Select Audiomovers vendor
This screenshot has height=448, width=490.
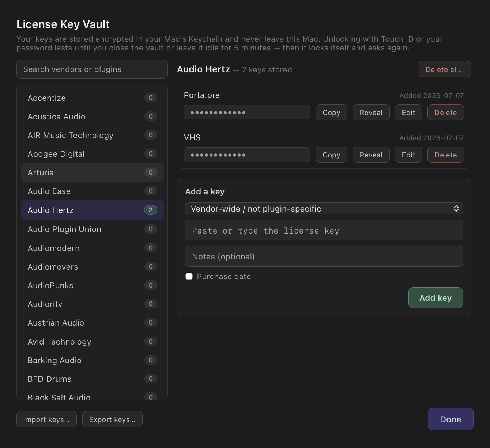(92, 267)
